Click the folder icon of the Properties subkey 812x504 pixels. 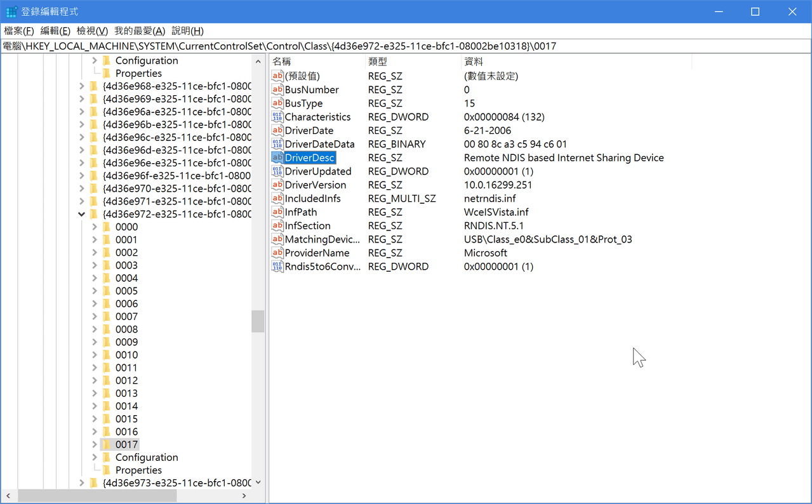107,470
